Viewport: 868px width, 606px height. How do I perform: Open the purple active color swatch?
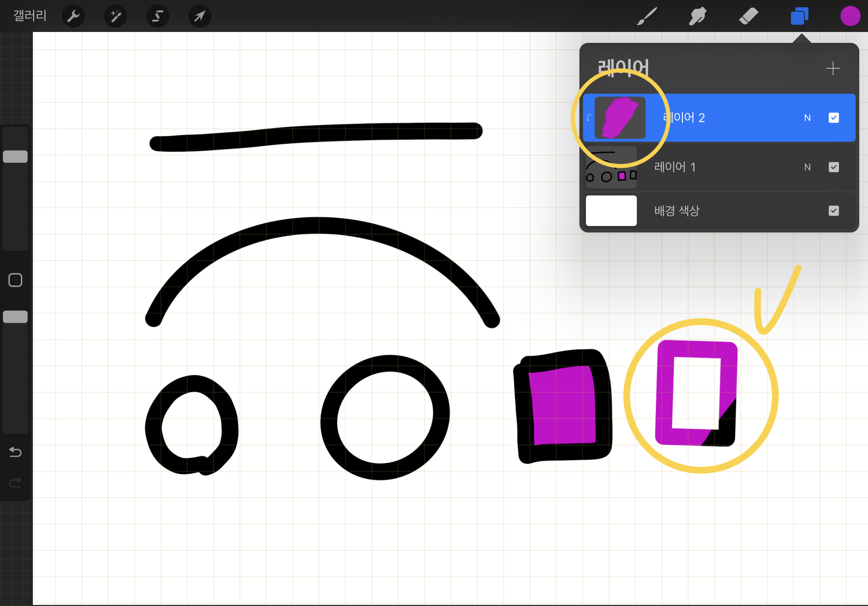pos(850,16)
